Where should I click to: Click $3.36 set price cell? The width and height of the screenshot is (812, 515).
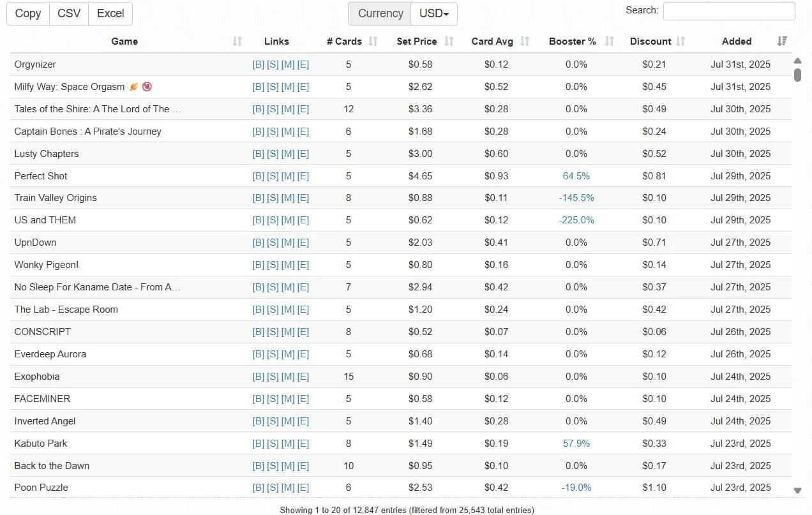(x=421, y=109)
